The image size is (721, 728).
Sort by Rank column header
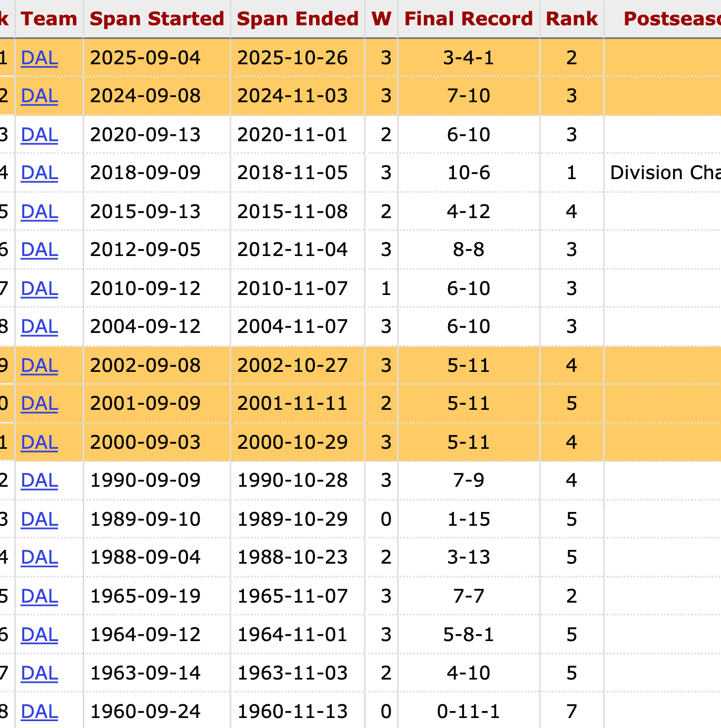click(571, 19)
